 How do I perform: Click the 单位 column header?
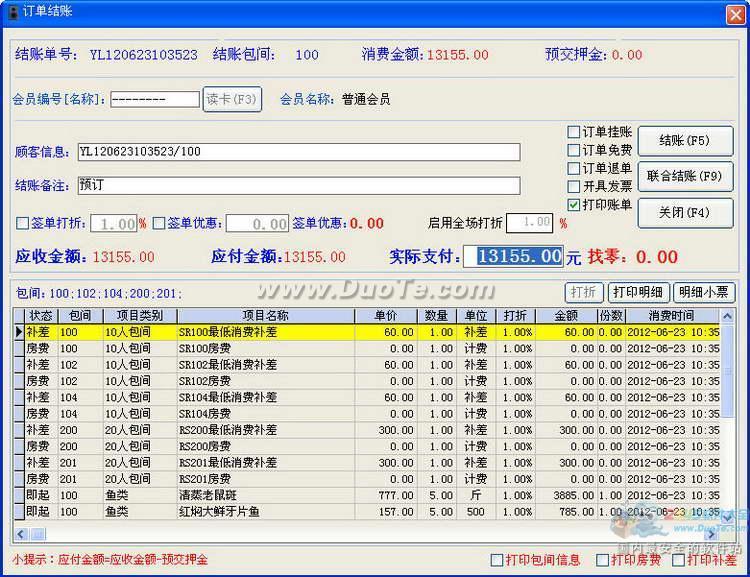coord(476,316)
